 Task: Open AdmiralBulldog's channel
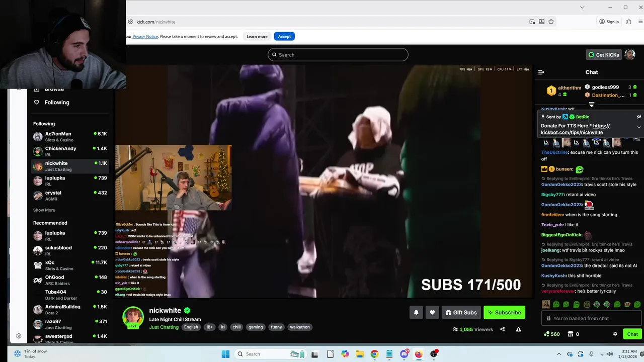(x=70, y=310)
